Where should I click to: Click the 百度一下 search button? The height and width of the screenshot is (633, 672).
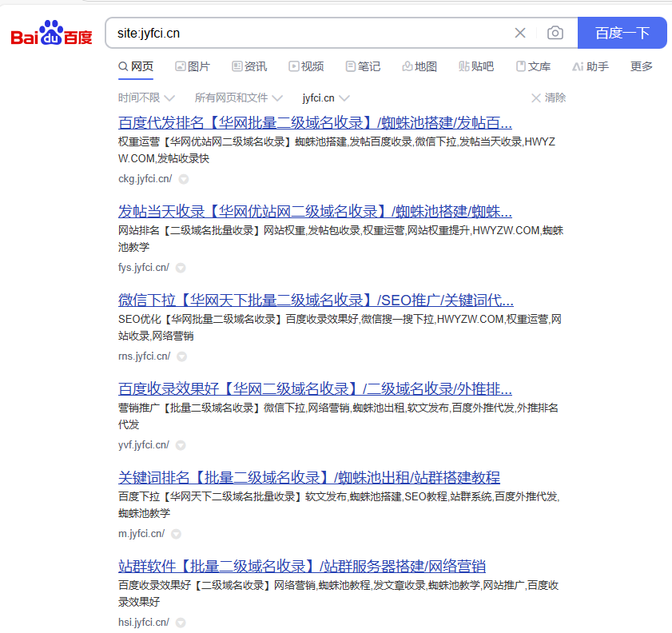click(x=622, y=33)
